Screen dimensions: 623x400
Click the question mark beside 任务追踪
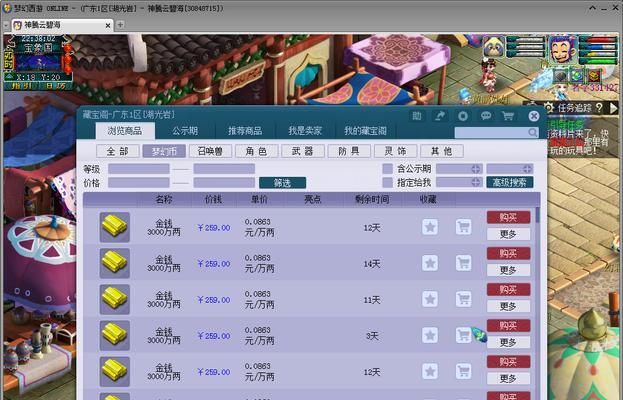600,107
